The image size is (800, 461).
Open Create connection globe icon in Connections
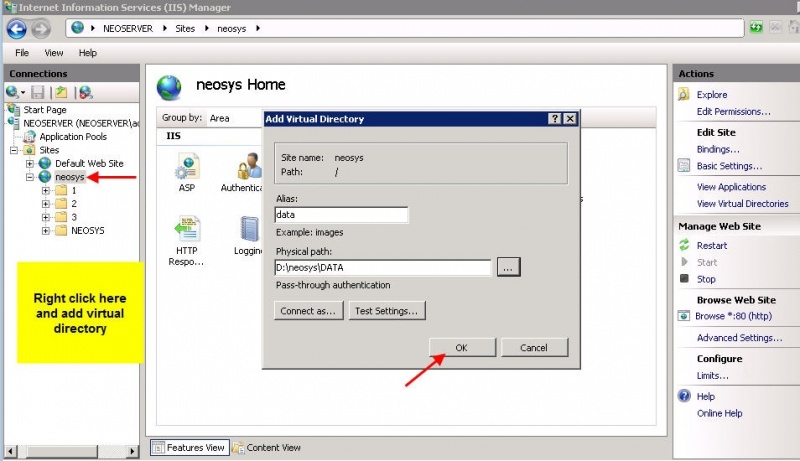pos(12,92)
